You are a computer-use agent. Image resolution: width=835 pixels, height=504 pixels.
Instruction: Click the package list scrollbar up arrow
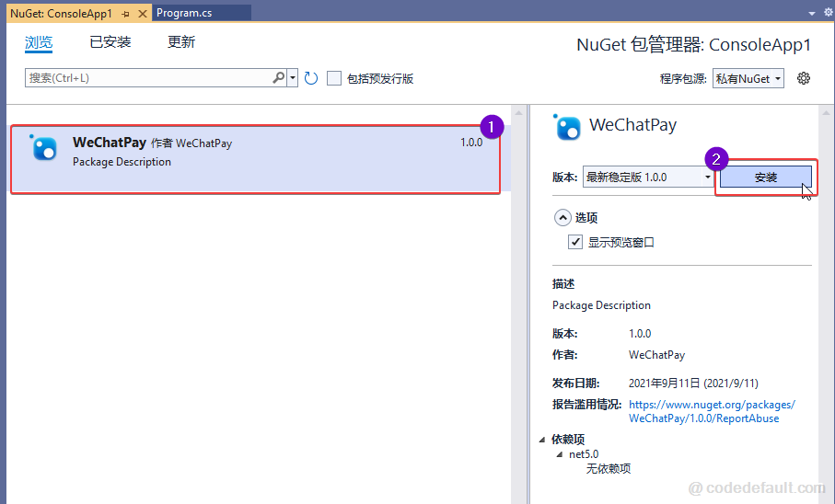[x=518, y=113]
